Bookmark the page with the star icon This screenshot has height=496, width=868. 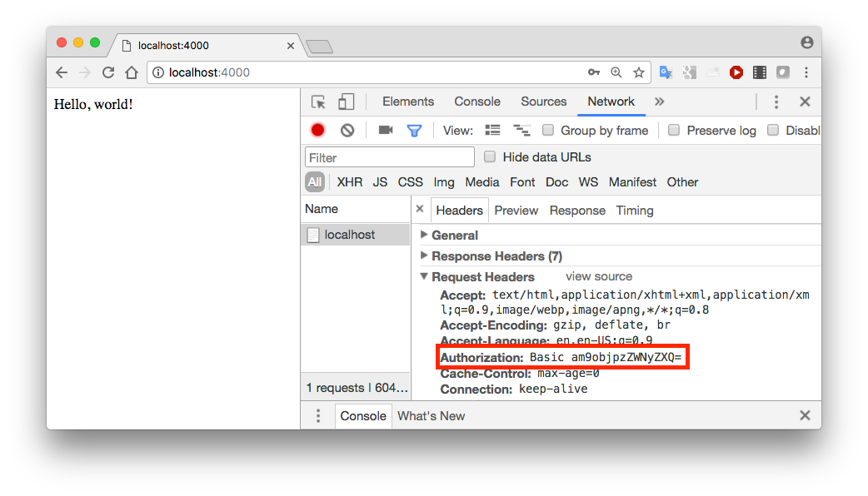(x=639, y=72)
